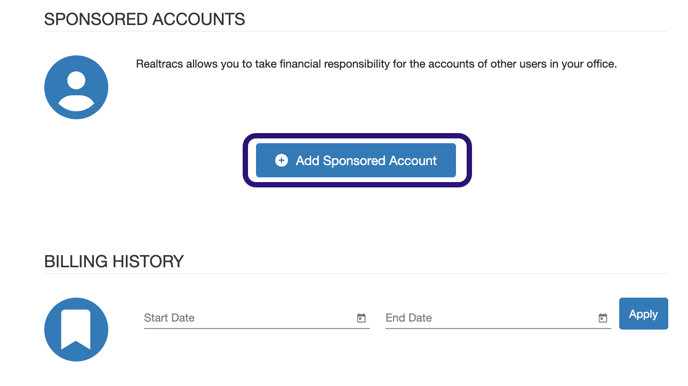This screenshot has width=688, height=386.
Task: Select the SPONSORED ACCOUNTS section heading
Action: (x=144, y=19)
